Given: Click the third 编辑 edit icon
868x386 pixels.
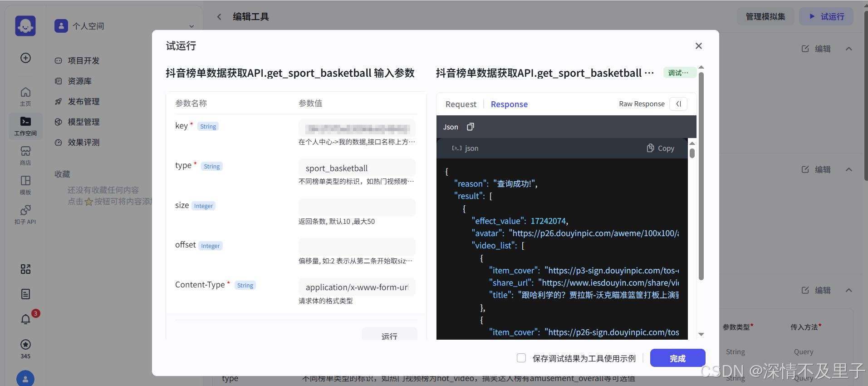Looking at the screenshot, I should 805,290.
